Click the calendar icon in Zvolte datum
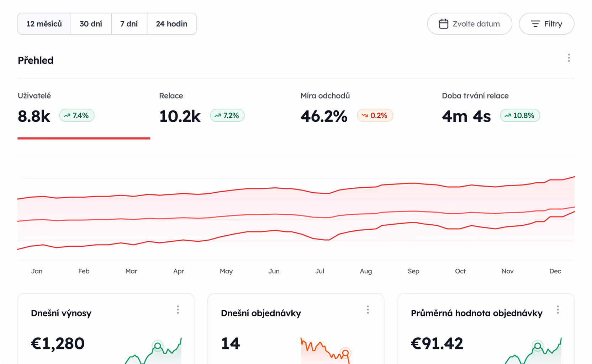This screenshot has height=364, width=592. (443, 24)
